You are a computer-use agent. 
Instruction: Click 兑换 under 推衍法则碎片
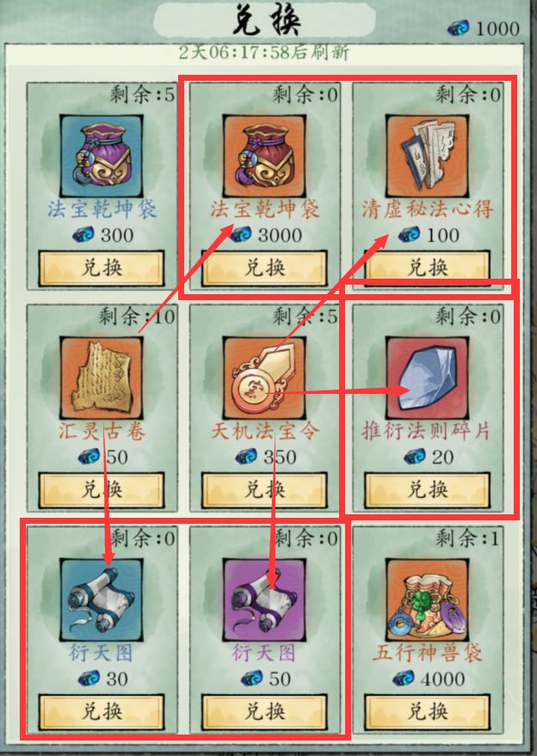pos(428,490)
